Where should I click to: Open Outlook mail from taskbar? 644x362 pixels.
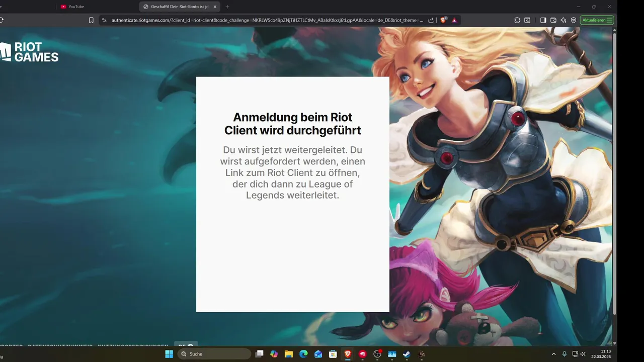tap(318, 354)
